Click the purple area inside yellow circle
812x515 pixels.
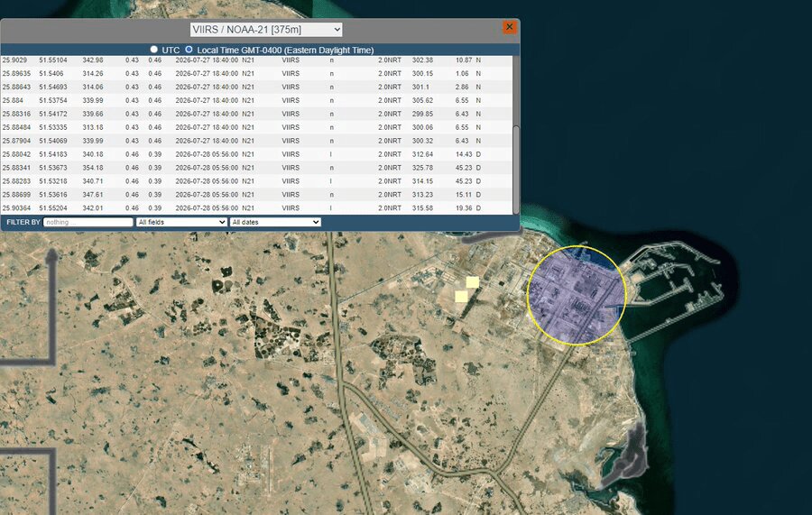click(577, 296)
